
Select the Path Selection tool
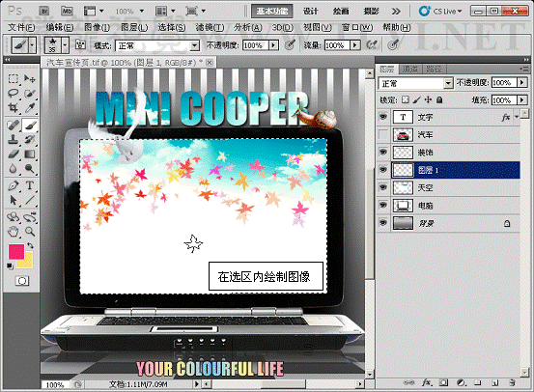[x=14, y=200]
